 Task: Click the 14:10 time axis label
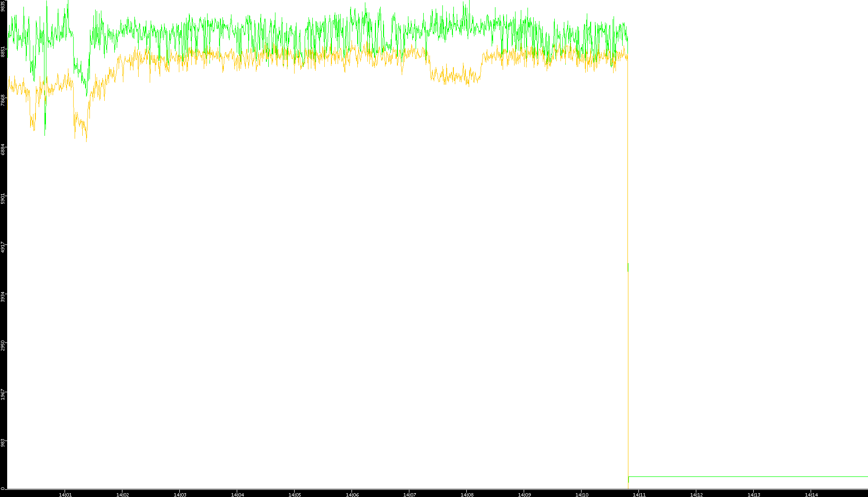click(582, 495)
